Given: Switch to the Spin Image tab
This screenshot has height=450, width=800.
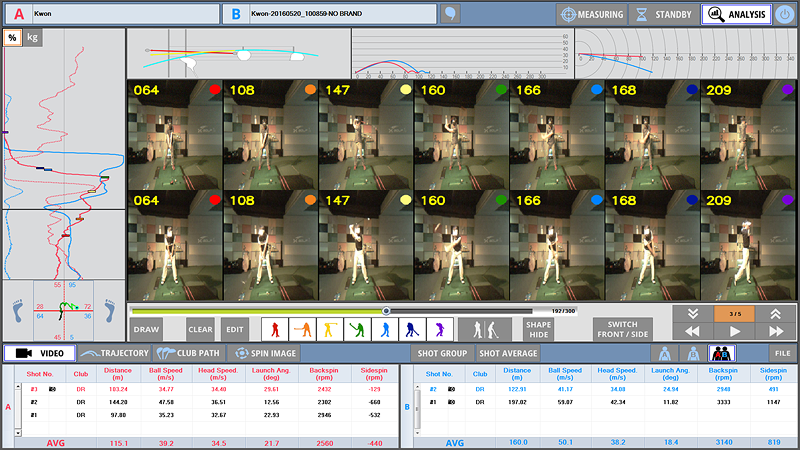Looking at the screenshot, I should pyautogui.click(x=262, y=353).
